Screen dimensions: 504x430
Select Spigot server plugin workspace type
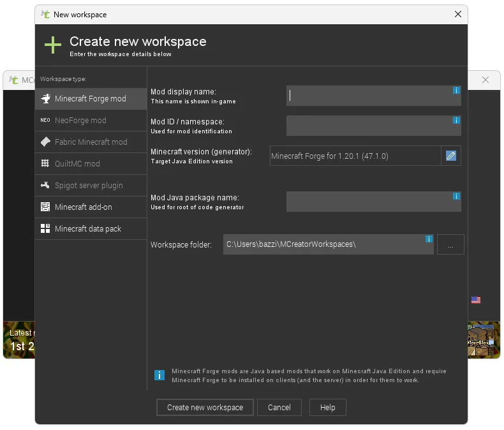(91, 186)
